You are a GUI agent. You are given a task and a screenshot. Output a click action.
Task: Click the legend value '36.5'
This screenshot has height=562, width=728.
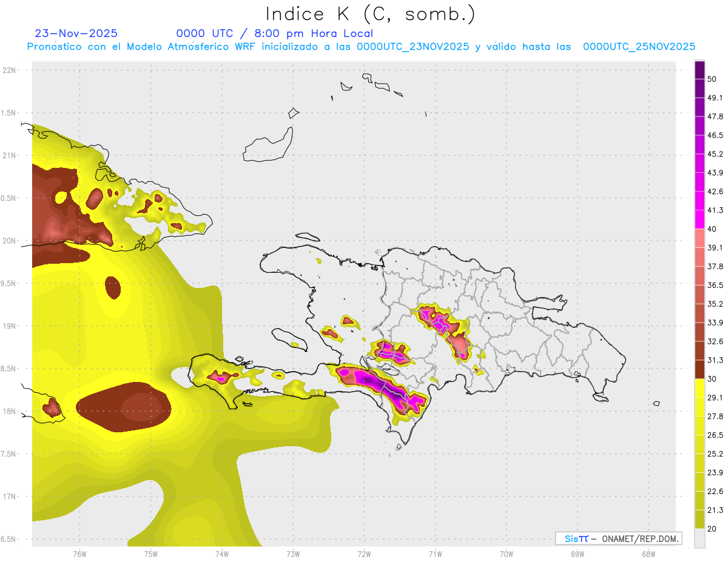point(715,285)
